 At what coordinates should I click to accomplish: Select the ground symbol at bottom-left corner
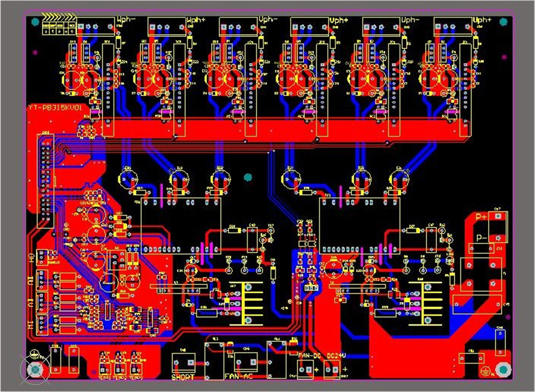tap(35, 354)
